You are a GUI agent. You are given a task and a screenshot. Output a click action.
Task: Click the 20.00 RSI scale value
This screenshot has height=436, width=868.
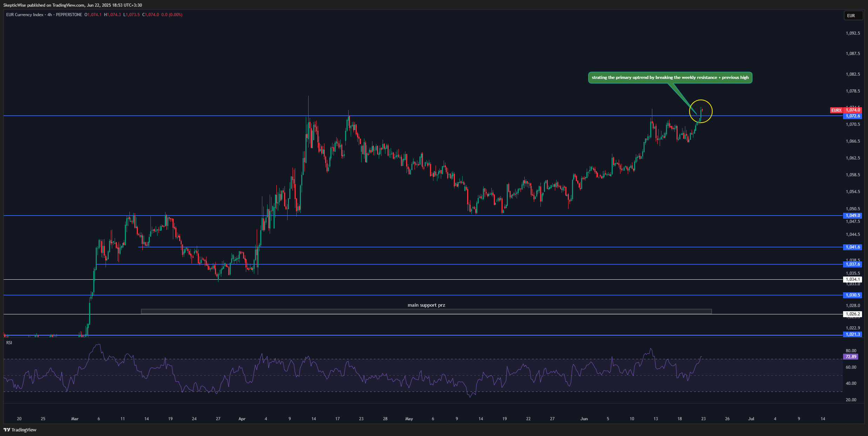[x=851, y=400]
